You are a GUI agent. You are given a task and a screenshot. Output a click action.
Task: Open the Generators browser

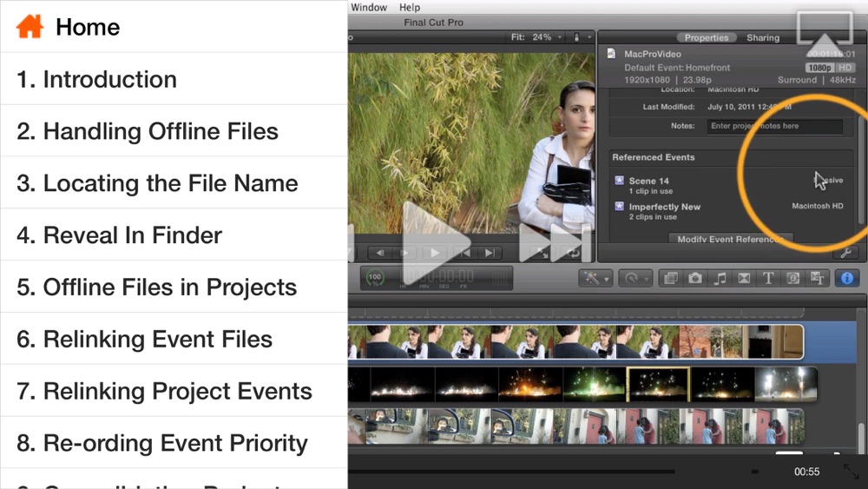point(792,278)
